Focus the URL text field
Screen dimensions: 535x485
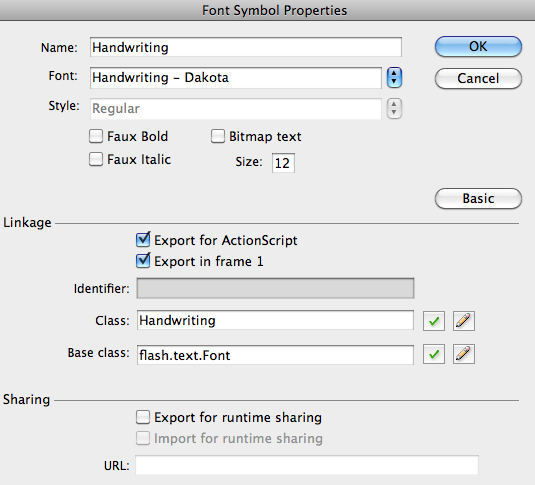pos(307,465)
